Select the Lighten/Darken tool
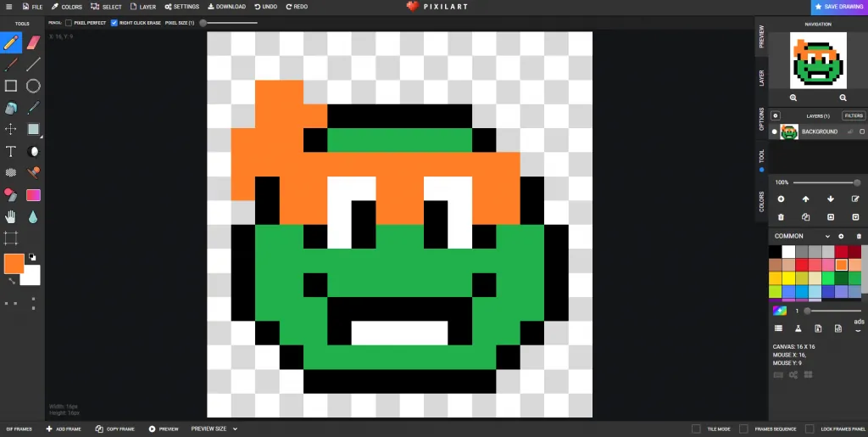The height and width of the screenshot is (437, 868). [34, 151]
